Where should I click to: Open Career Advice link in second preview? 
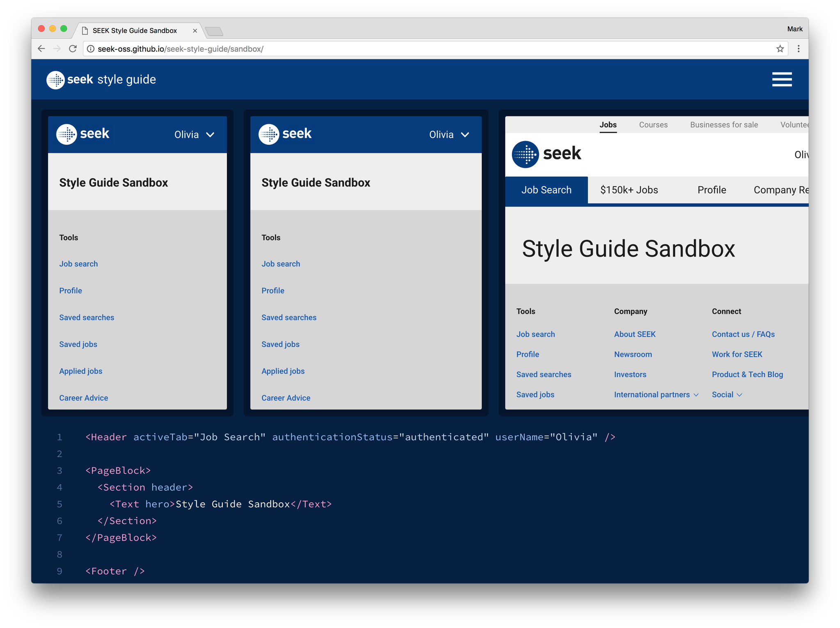click(x=286, y=398)
